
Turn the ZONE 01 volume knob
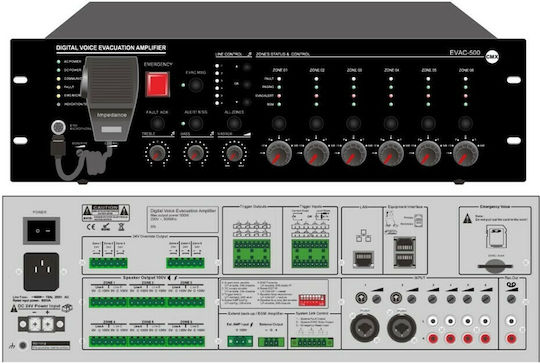click(279, 153)
